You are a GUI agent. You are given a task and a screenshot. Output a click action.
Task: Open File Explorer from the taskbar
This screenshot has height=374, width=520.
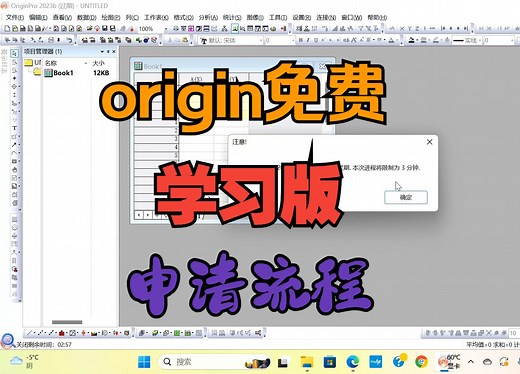coord(307,362)
